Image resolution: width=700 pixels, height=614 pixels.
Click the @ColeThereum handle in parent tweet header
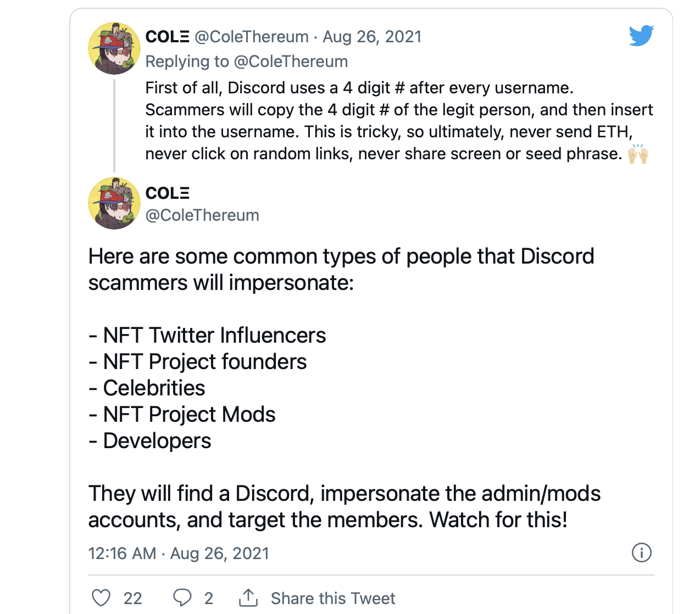point(252,37)
